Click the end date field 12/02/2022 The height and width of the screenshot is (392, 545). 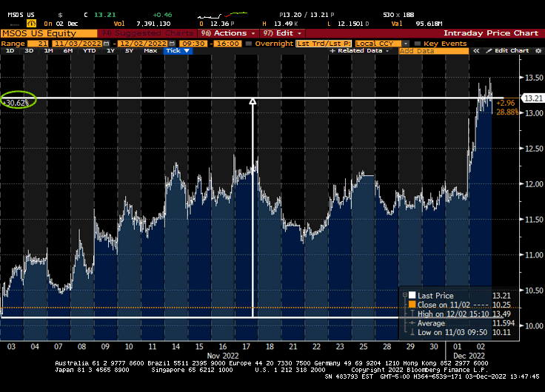(143, 44)
